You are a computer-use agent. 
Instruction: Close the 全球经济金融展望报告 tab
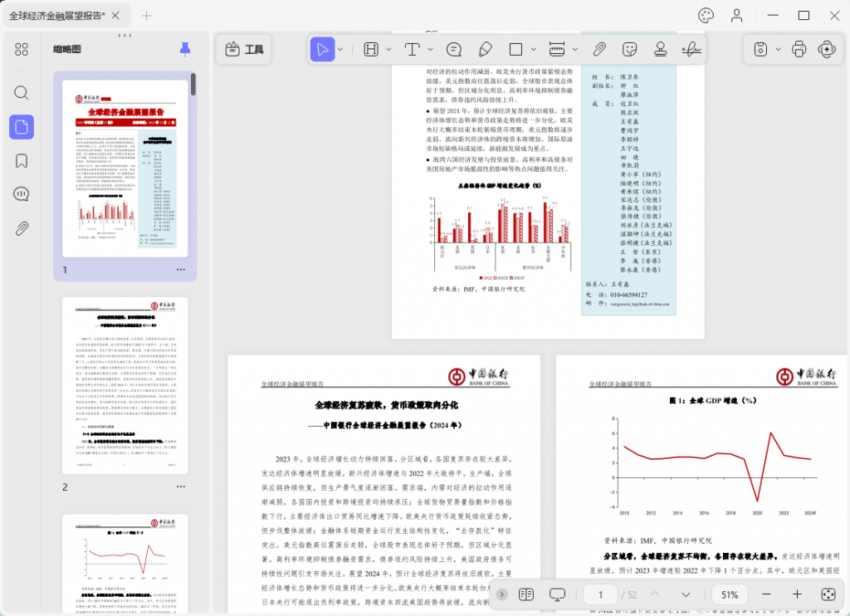(x=115, y=16)
